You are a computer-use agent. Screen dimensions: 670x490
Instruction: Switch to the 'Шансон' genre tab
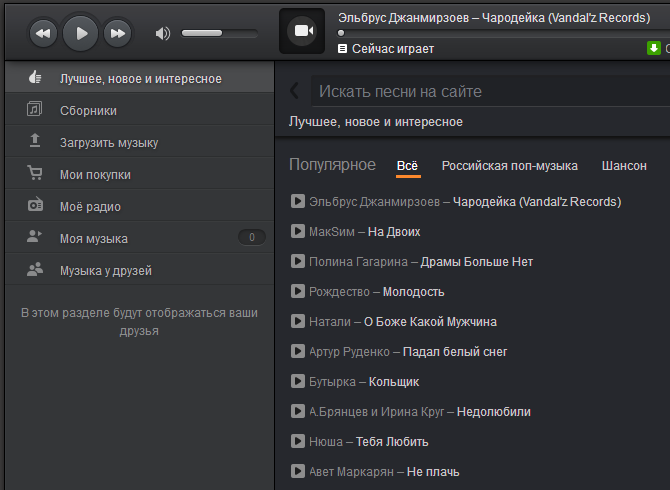click(x=624, y=166)
